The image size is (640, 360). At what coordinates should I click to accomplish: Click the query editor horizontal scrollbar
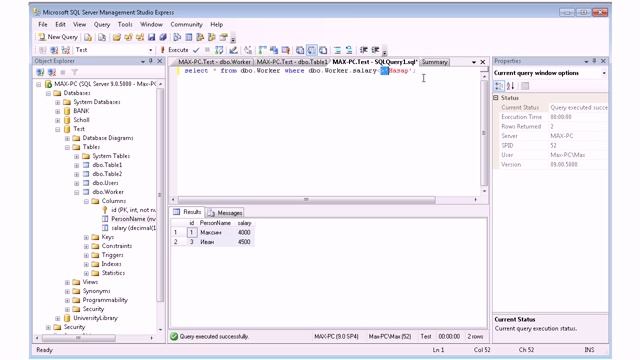point(307,200)
